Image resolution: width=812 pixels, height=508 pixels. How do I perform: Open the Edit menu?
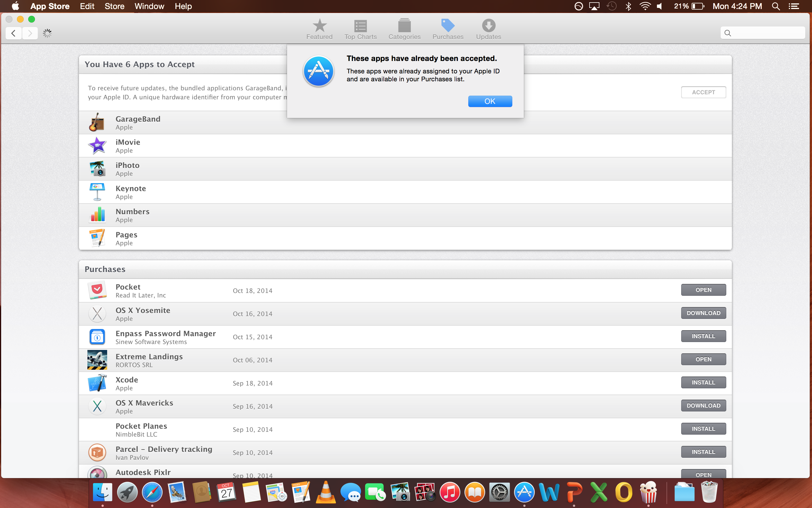click(87, 6)
